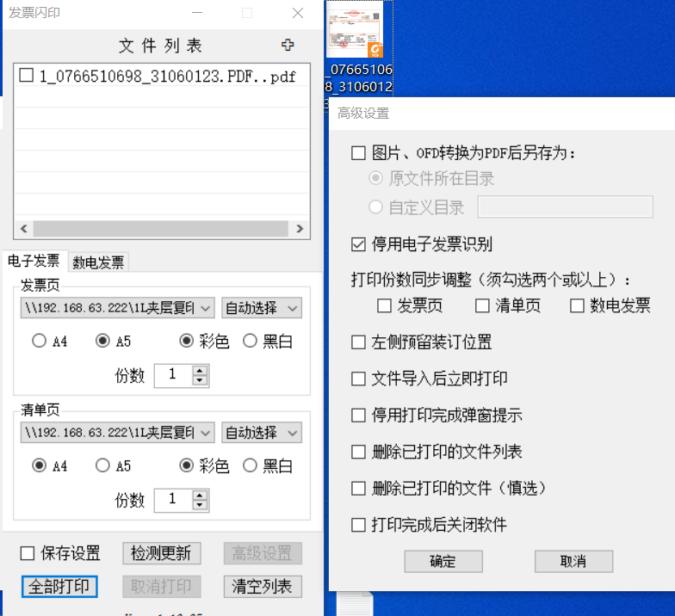Enable 左侧预留装订位置 checkbox
The height and width of the screenshot is (616, 675).
[x=358, y=342]
